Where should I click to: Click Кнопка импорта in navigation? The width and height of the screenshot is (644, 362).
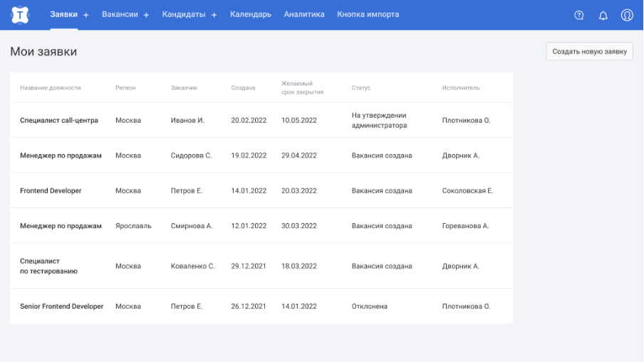click(368, 14)
